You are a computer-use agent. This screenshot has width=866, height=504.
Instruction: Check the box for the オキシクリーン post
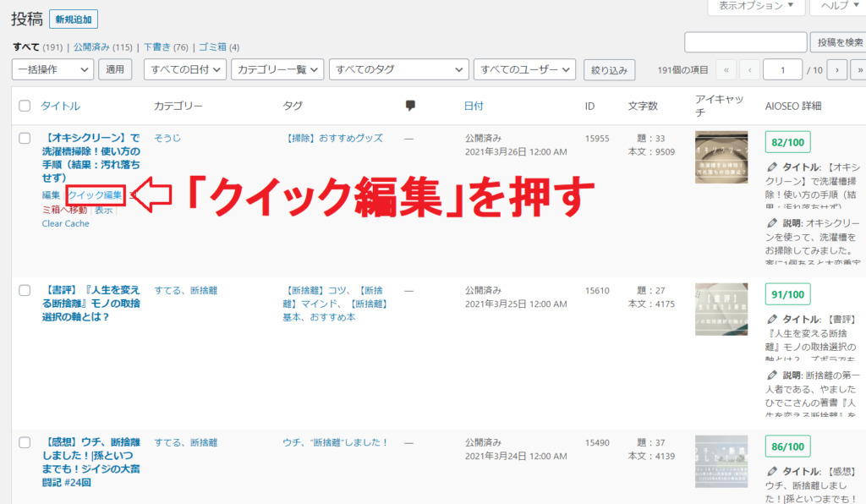tap(25, 138)
